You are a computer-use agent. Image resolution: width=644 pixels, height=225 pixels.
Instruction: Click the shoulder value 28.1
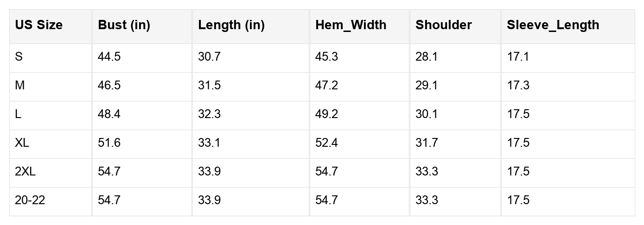point(427,57)
